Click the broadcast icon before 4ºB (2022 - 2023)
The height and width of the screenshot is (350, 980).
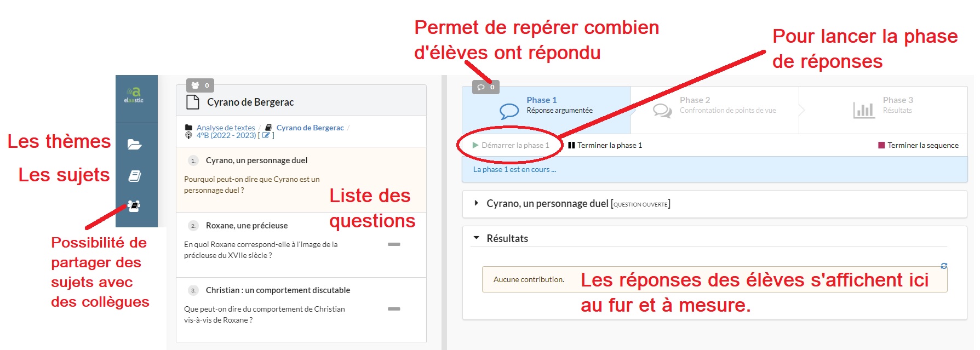[189, 135]
